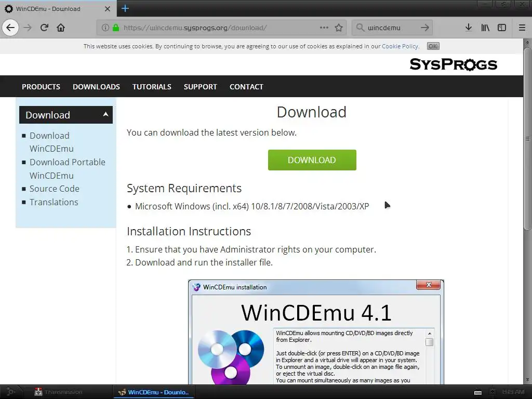532x399 pixels.
Task: Open Download Portable WinCDEmu link
Action: [x=67, y=169]
